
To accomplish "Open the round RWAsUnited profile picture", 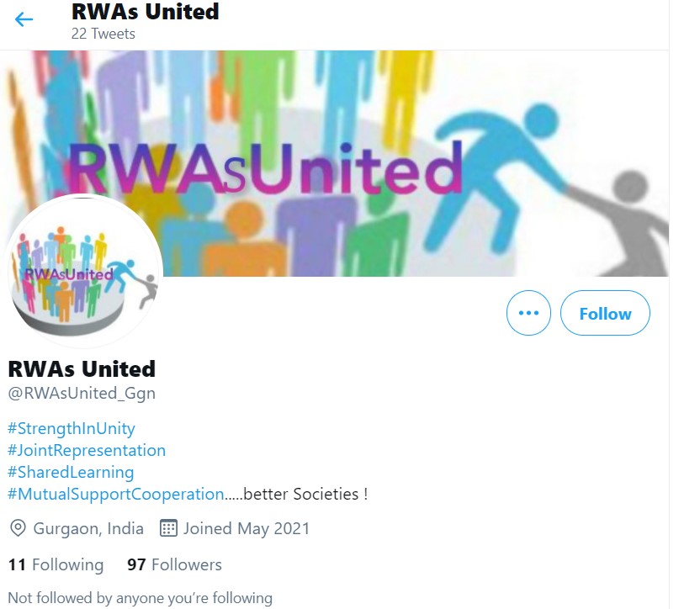I will pyautogui.click(x=84, y=272).
